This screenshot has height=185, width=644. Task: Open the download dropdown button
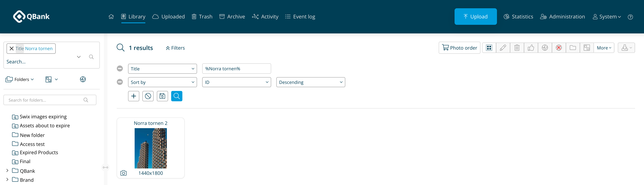pyautogui.click(x=626, y=48)
